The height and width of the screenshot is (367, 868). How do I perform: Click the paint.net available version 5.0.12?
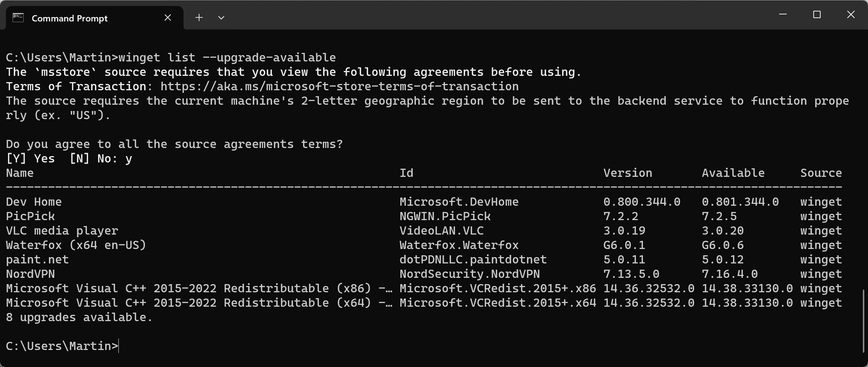[723, 260]
